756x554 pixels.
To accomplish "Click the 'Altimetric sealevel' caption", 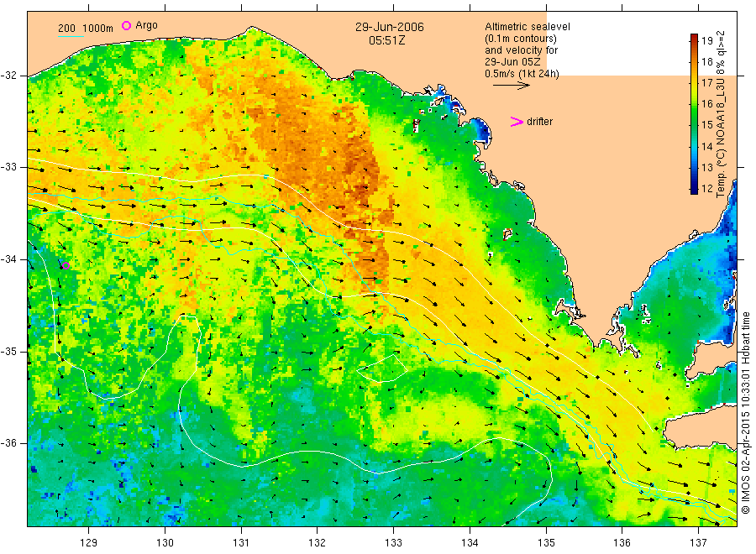I will pos(528,27).
